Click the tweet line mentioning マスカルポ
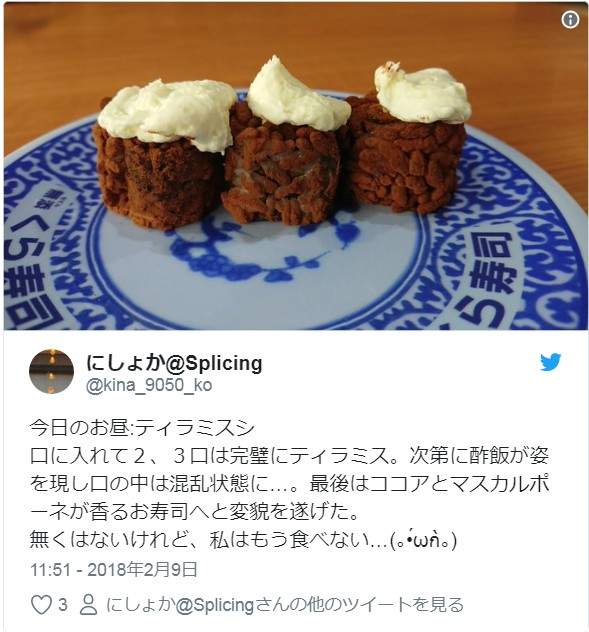589x632 pixels. click(x=289, y=484)
